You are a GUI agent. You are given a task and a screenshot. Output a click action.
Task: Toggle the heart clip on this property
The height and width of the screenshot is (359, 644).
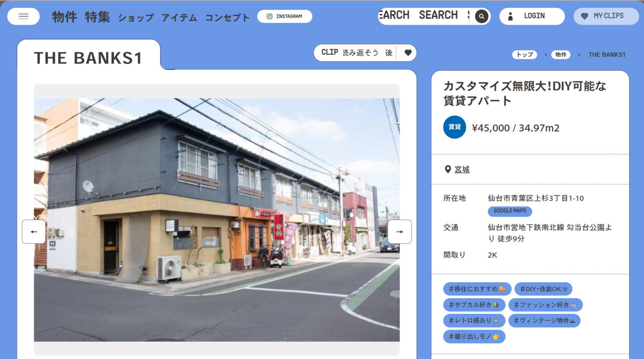(408, 53)
